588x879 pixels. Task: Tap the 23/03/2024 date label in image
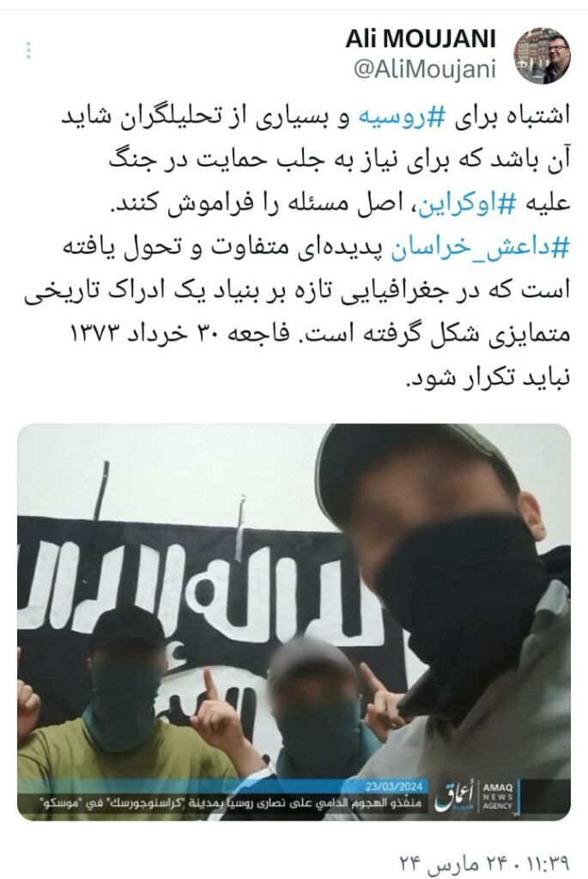394,786
